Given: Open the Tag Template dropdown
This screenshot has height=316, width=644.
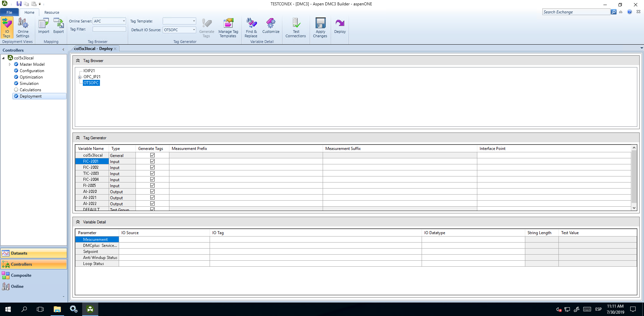Looking at the screenshot, I should (194, 21).
